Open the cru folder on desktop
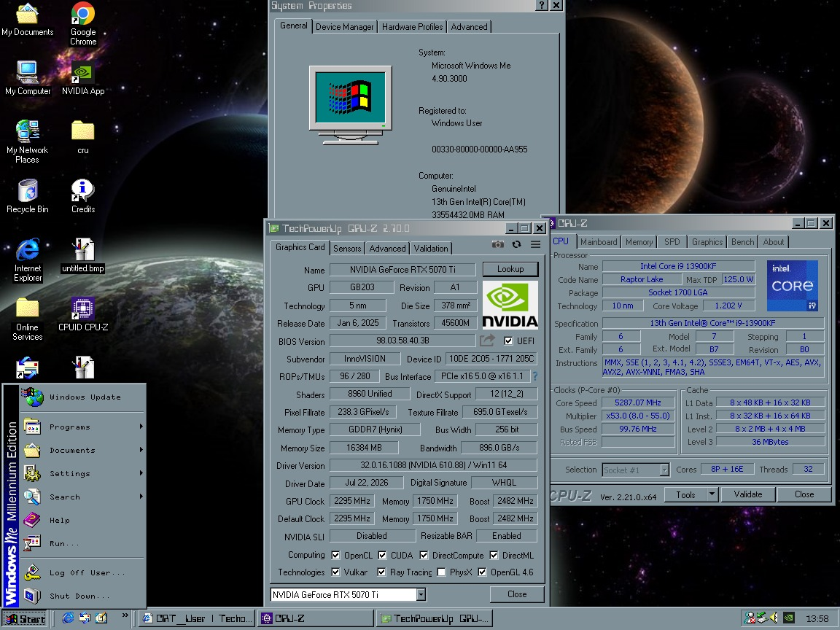Image resolution: width=840 pixels, height=630 pixels. point(83,137)
